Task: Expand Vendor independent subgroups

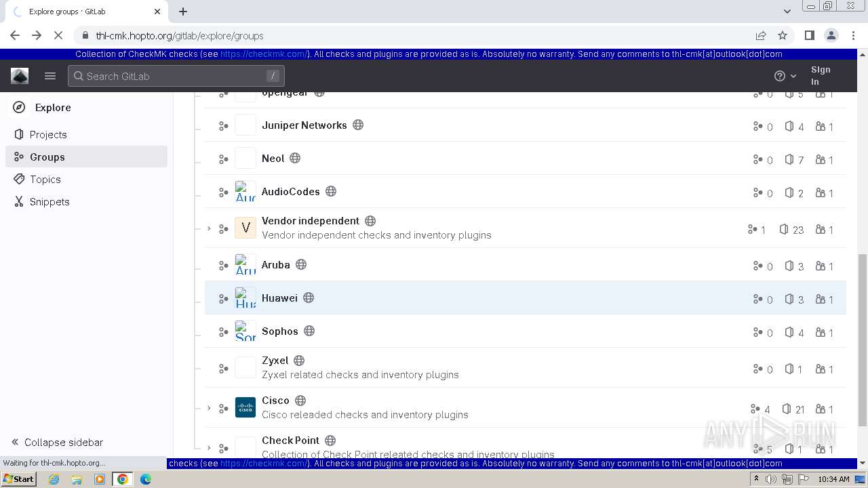Action: click(x=209, y=228)
